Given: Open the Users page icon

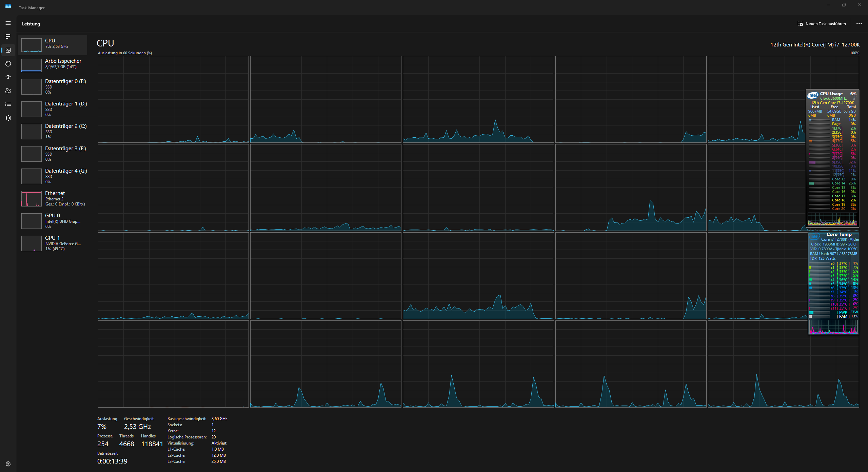Looking at the screenshot, I should click(8, 91).
